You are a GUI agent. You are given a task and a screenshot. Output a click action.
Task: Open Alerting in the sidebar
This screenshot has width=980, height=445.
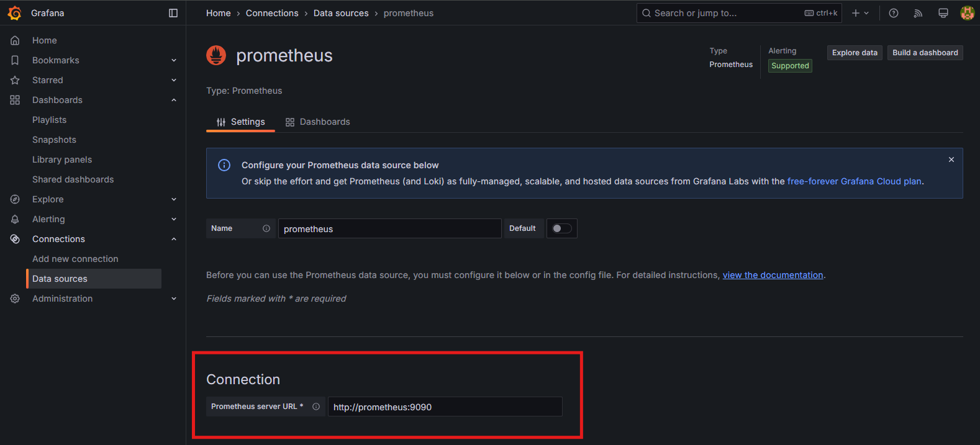point(48,219)
